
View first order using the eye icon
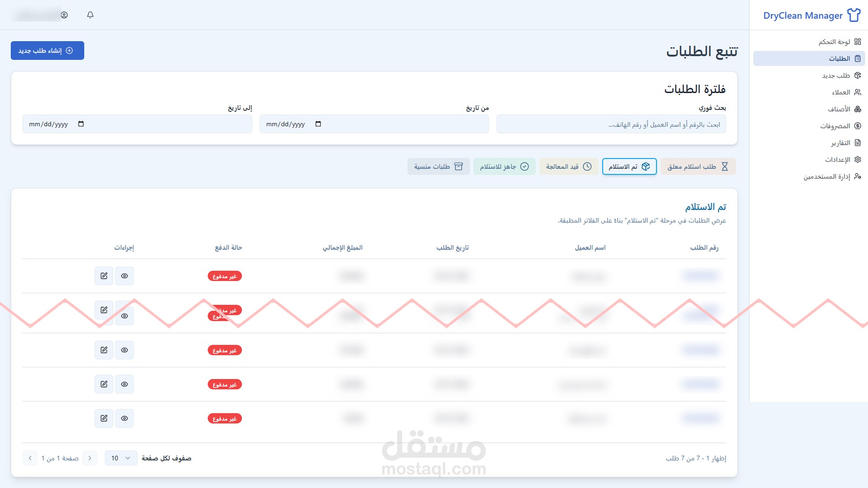[124, 276]
